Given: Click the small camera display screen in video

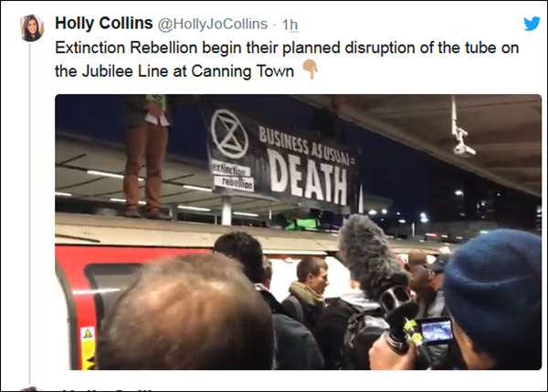Looking at the screenshot, I should 436,331.
